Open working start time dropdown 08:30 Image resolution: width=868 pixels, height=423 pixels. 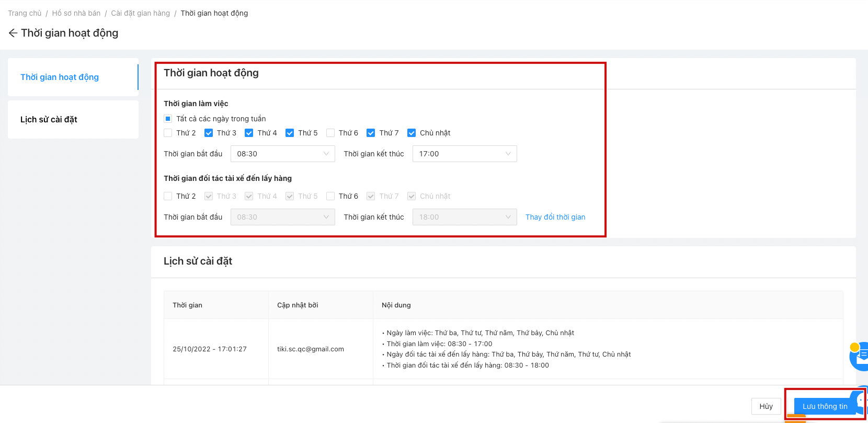(283, 154)
